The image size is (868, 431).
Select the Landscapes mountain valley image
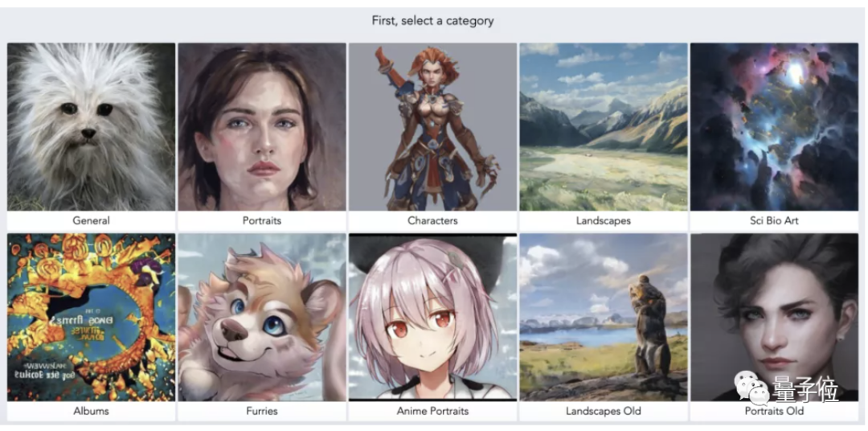604,127
